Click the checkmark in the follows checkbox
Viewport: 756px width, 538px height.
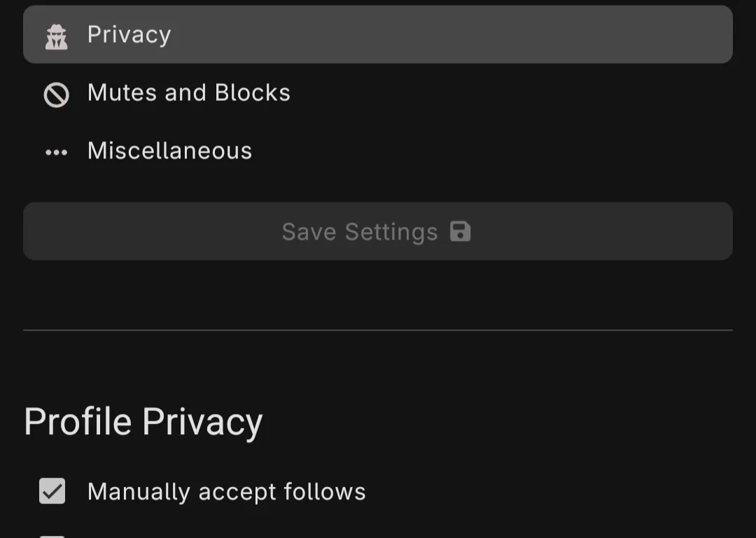[x=52, y=491]
